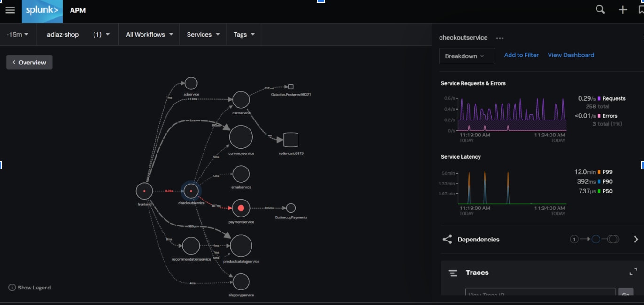Open the Breakdown dropdown

pyautogui.click(x=467, y=56)
